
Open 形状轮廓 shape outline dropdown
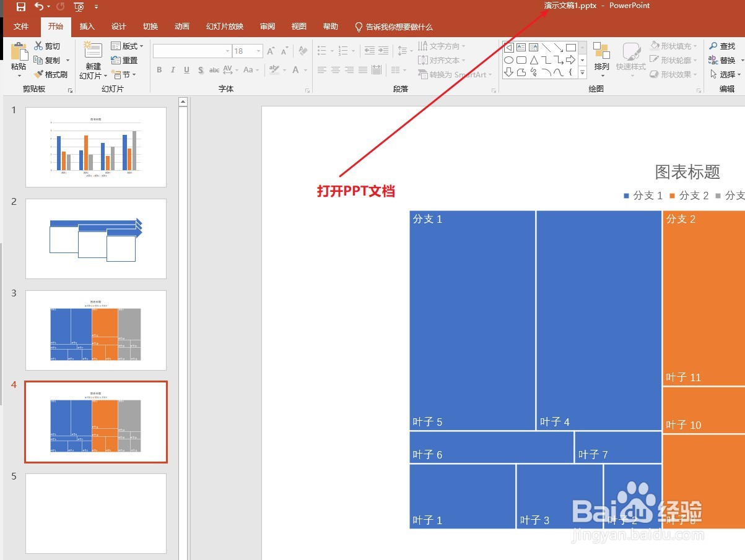[x=673, y=60]
